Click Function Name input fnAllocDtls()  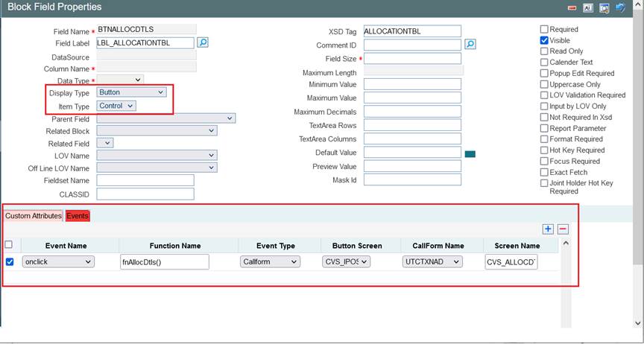[x=165, y=262]
